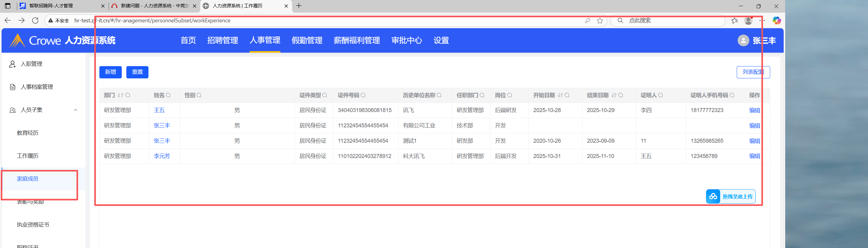Image resolution: width=868 pixels, height=248 pixels.
Task: Click sort icon in 开始日期 column header
Action: point(560,95)
